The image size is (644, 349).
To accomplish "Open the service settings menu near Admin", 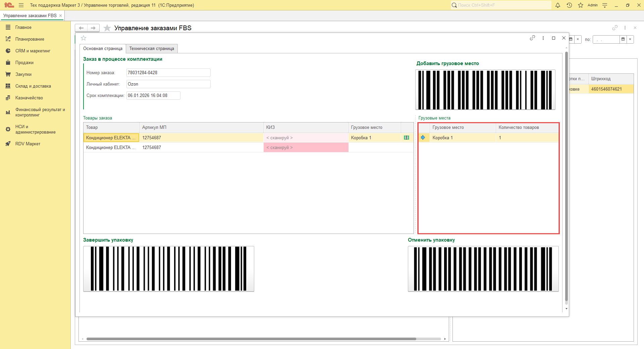I will [605, 5].
